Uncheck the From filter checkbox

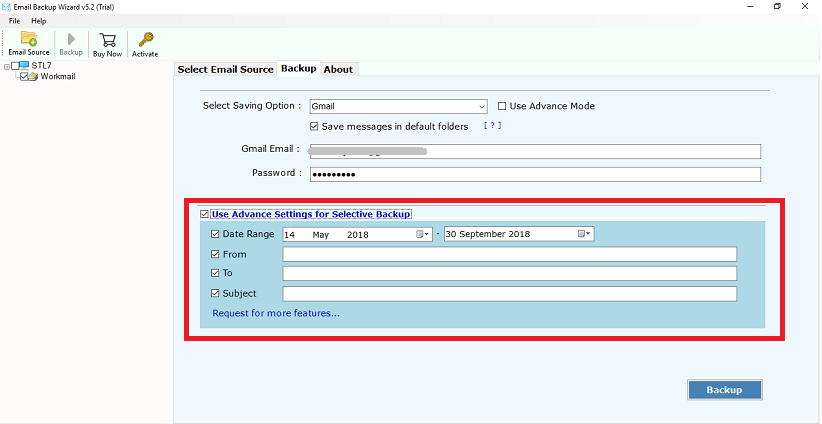(214, 254)
